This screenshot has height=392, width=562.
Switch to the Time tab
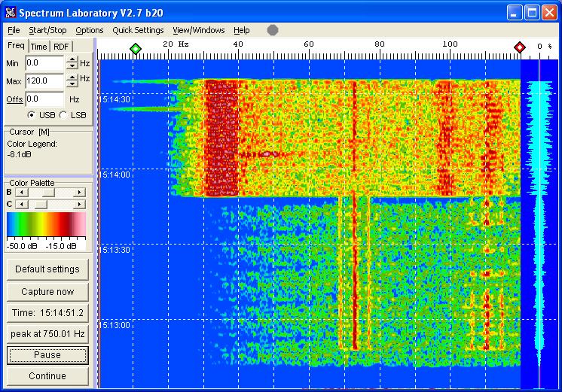click(38, 47)
